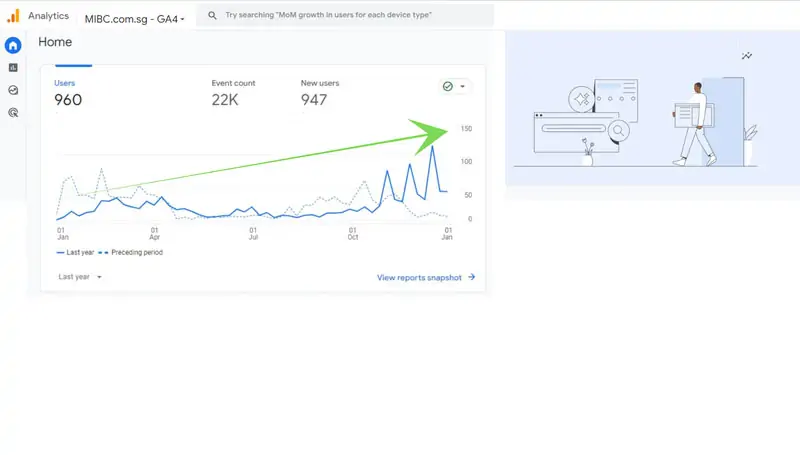Open View reports snapshot link
The width and height of the screenshot is (800, 455).
pyautogui.click(x=426, y=277)
